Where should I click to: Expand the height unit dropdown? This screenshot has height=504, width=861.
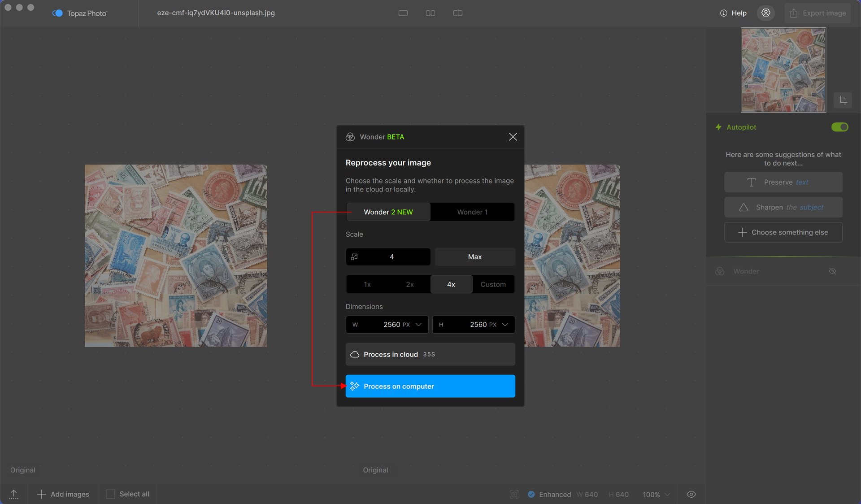click(x=505, y=325)
